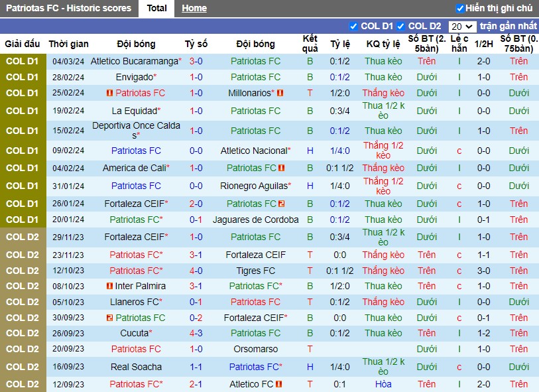Click the 2-1 score against Atletico FC

click(x=196, y=384)
